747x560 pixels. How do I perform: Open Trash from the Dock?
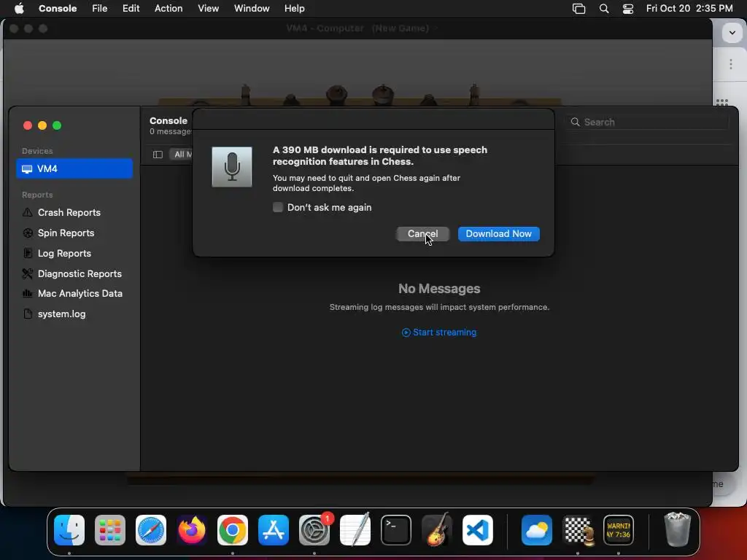tap(677, 529)
